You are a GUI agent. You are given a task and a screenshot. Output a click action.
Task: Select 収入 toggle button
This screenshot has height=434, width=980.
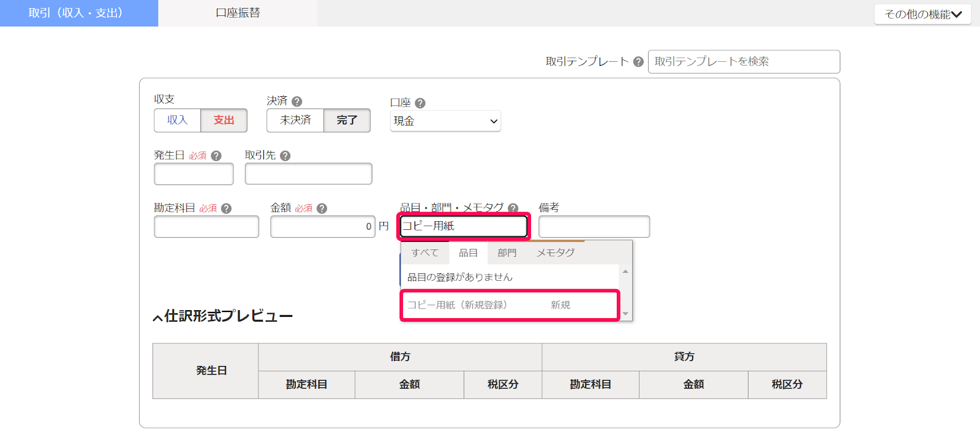point(178,120)
